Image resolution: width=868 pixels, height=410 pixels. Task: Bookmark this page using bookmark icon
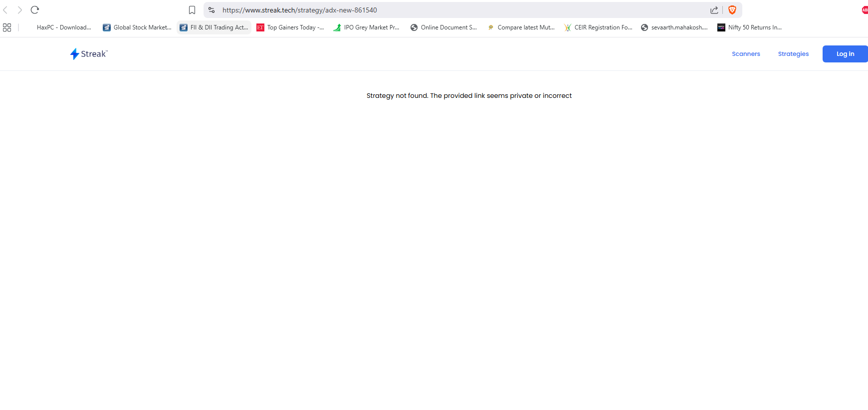[192, 10]
